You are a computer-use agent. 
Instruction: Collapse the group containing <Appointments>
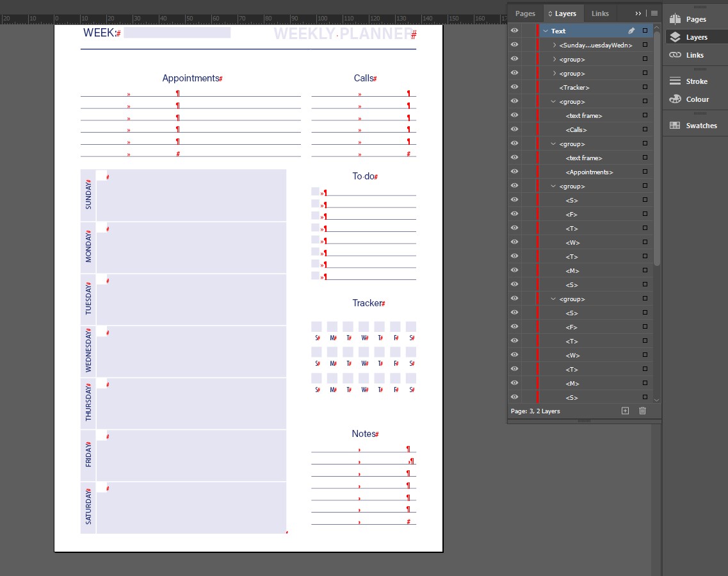[553, 143]
